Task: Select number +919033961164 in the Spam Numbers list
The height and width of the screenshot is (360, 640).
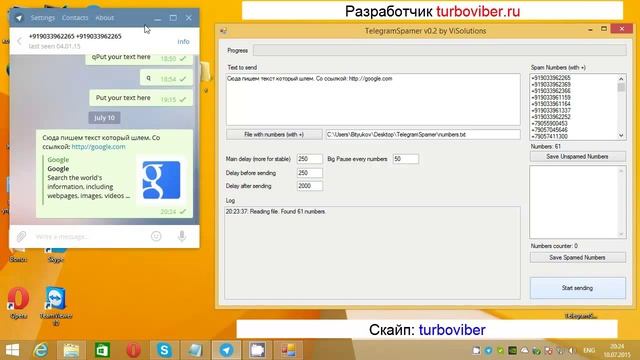Action: 551,104
